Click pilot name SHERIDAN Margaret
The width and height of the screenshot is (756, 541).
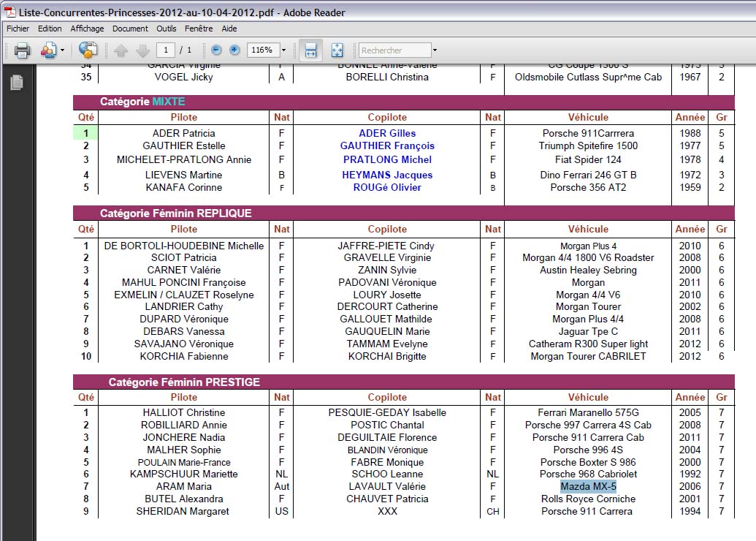pyautogui.click(x=183, y=511)
